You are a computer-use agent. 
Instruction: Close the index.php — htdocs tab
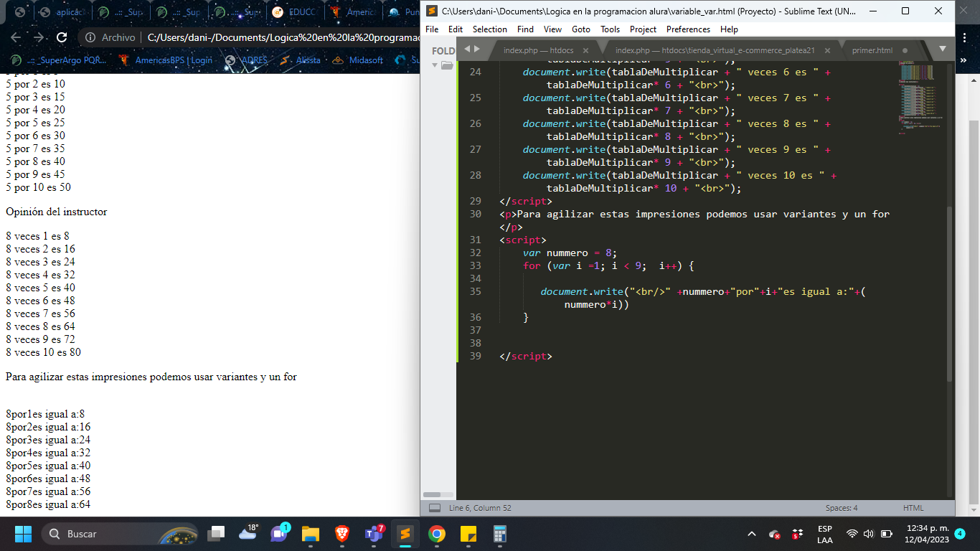click(585, 50)
